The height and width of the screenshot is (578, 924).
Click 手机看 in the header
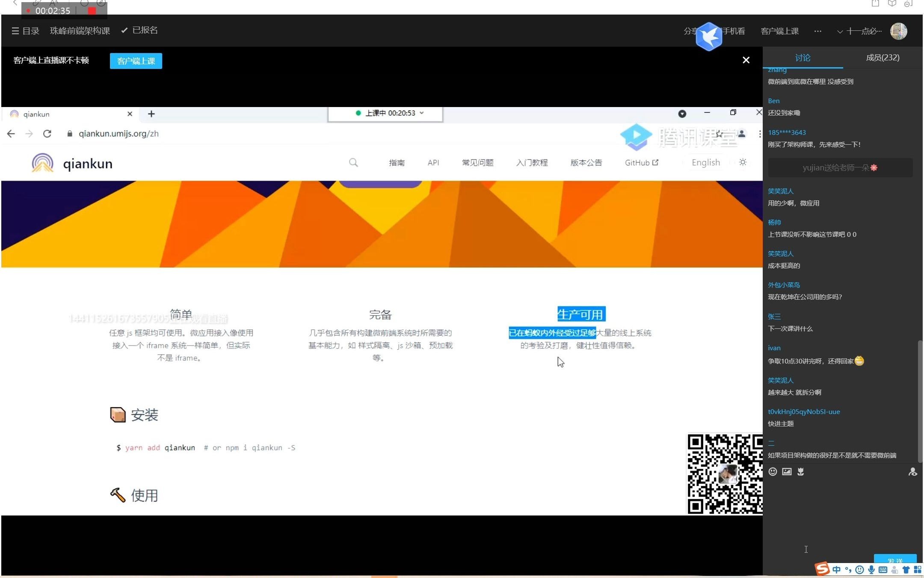[x=734, y=31]
